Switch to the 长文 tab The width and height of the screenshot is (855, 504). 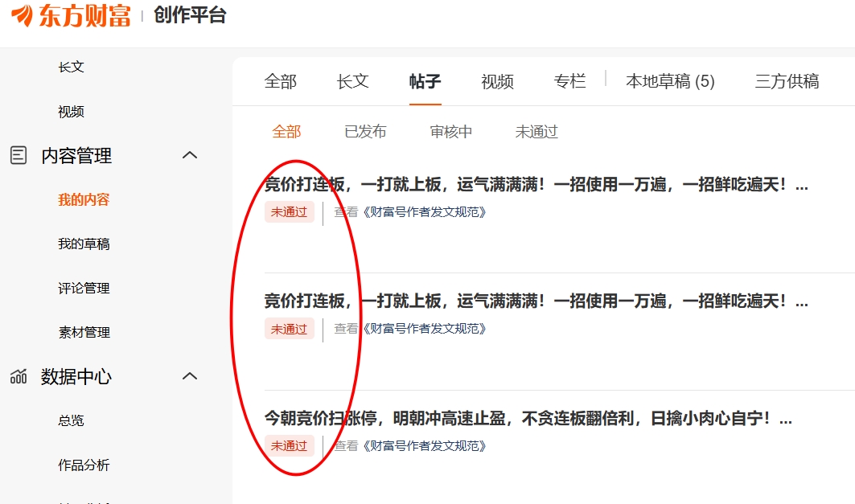353,81
